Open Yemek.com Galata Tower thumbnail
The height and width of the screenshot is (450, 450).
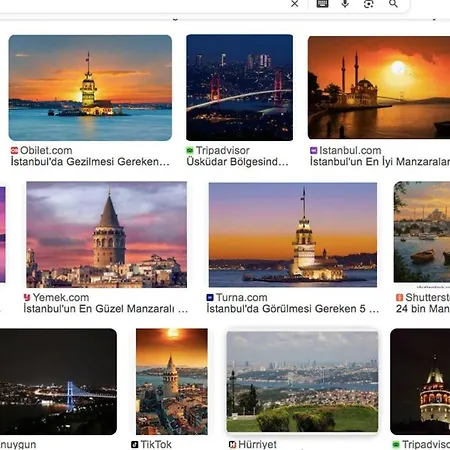pyautogui.click(x=107, y=235)
